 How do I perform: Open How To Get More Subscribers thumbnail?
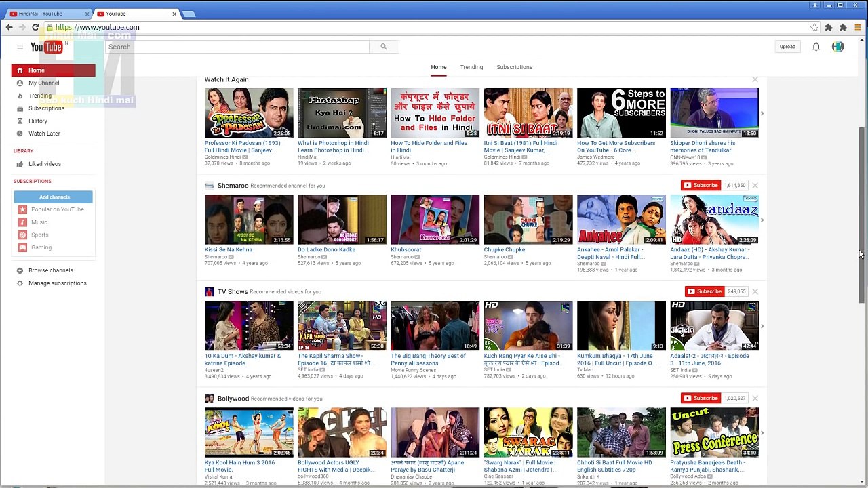click(621, 113)
